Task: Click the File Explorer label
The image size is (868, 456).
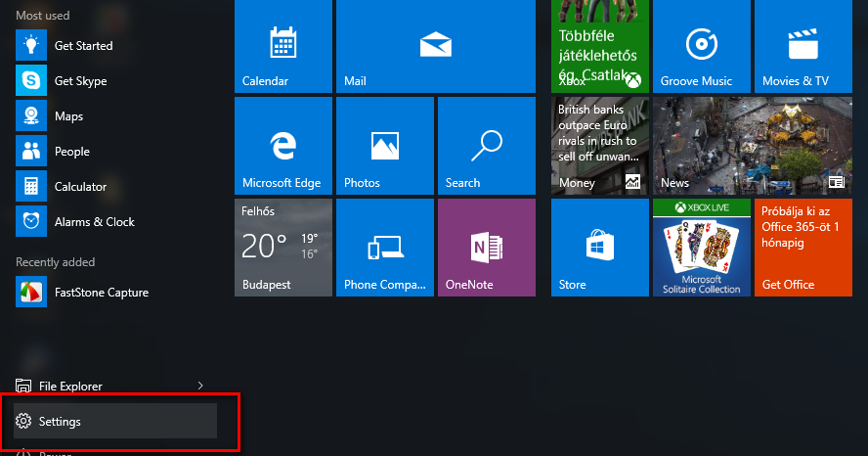Action: (70, 387)
